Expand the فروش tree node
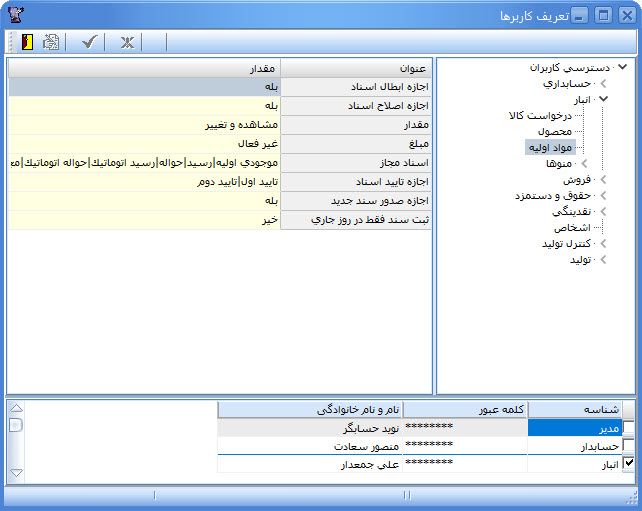642x511 pixels. (603, 180)
